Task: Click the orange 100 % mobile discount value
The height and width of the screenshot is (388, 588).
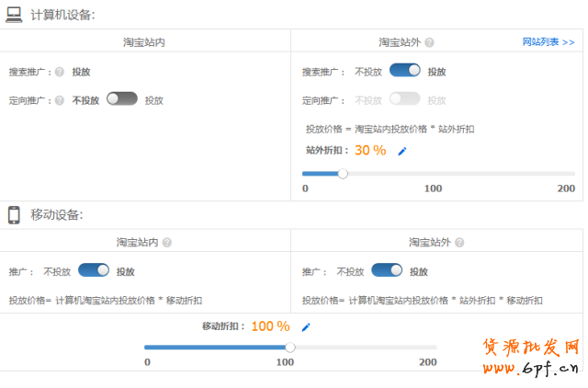Action: coord(270,326)
